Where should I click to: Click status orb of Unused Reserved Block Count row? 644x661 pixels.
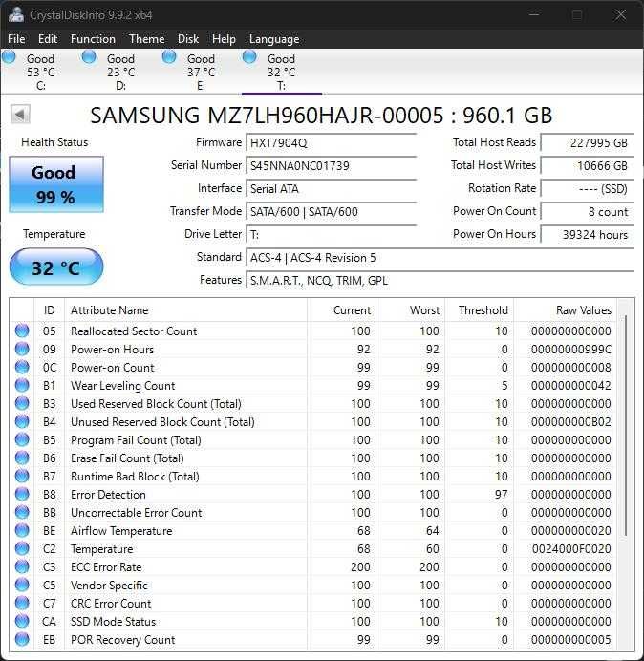click(22, 421)
